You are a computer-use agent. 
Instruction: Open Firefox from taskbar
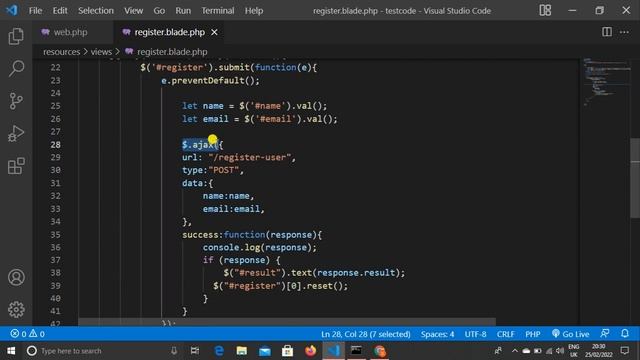point(310,351)
